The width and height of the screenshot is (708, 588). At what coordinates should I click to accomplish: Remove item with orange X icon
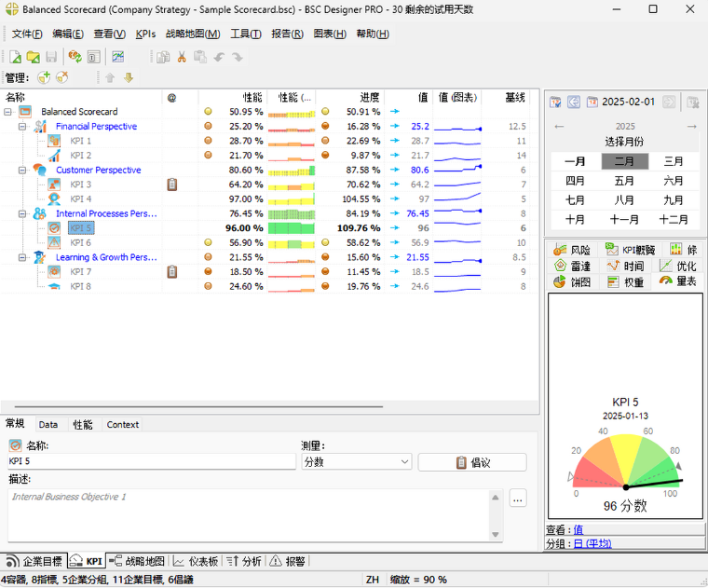click(61, 77)
